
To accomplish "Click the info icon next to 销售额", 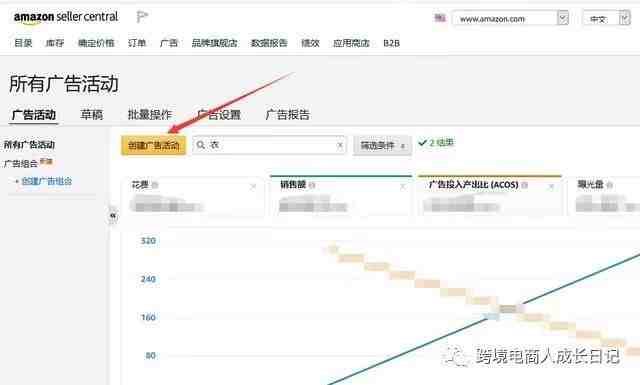I will coord(312,185).
